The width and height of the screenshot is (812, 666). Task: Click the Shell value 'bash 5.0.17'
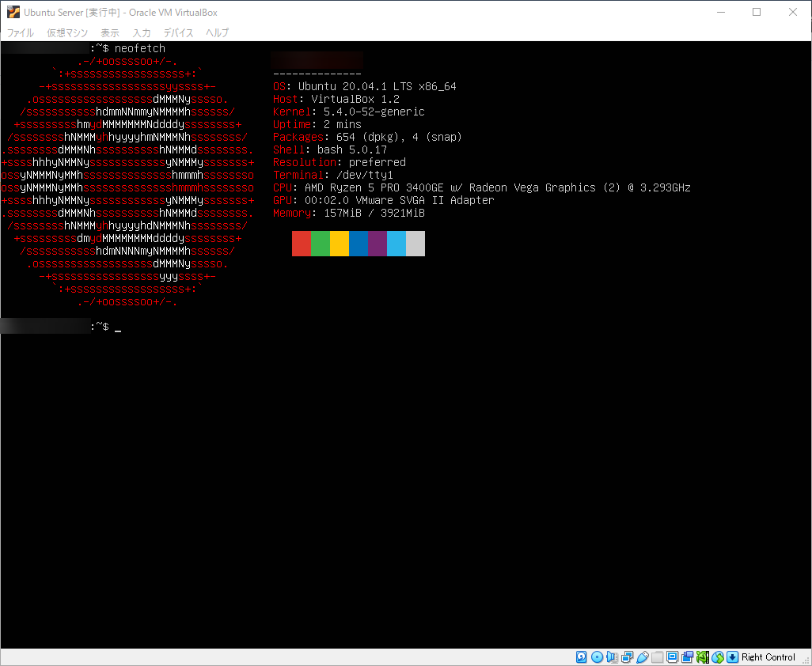click(x=352, y=149)
